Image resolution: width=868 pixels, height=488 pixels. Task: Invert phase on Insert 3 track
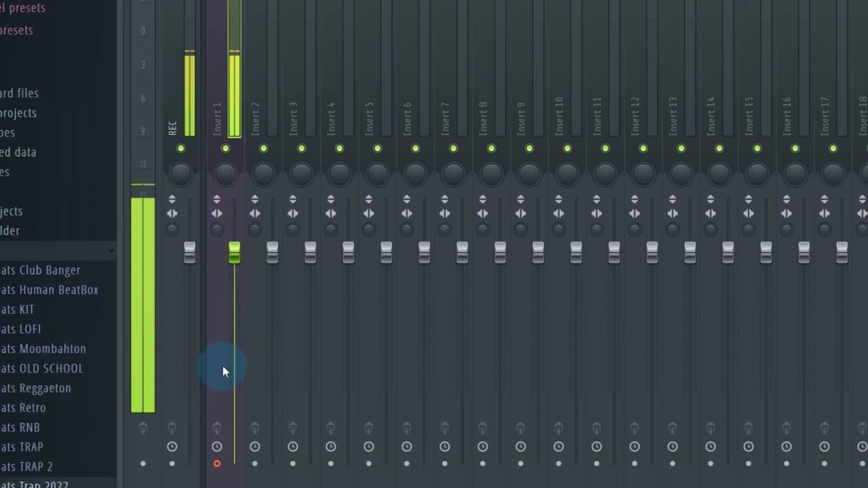tap(293, 199)
